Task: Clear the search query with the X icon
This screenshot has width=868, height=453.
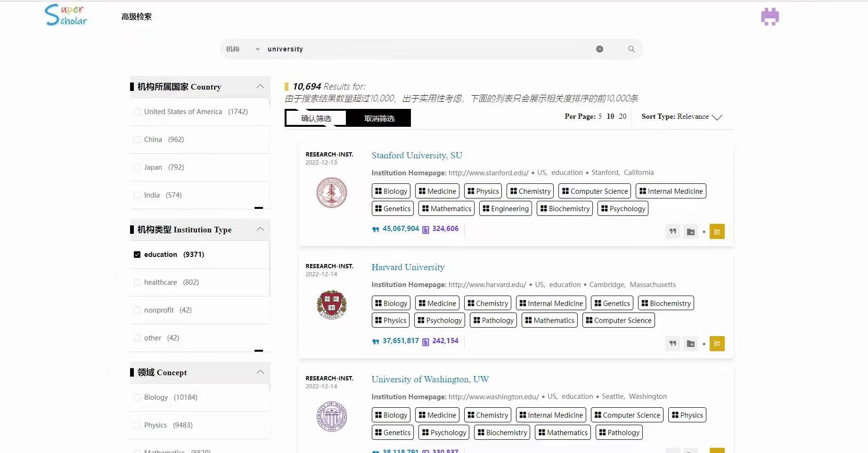Action: click(x=599, y=49)
